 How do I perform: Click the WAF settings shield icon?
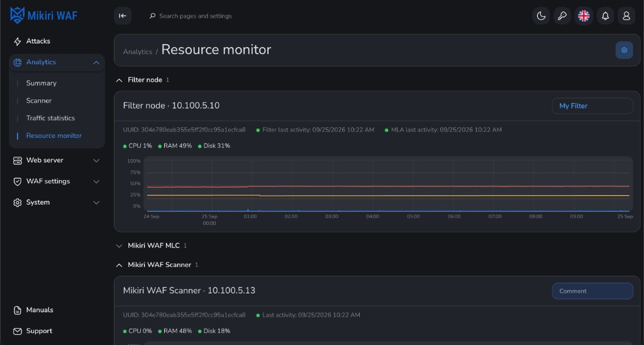pyautogui.click(x=17, y=181)
